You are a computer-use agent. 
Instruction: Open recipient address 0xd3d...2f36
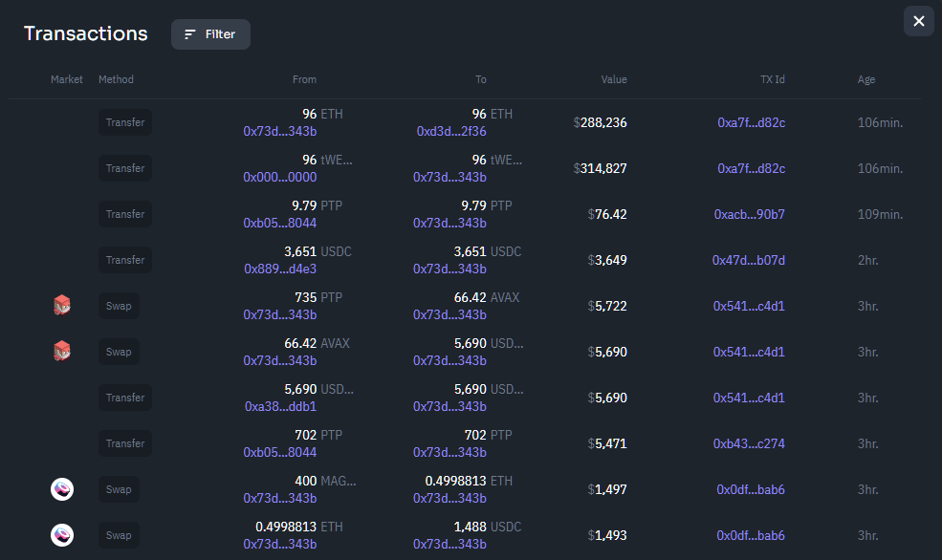pos(451,131)
